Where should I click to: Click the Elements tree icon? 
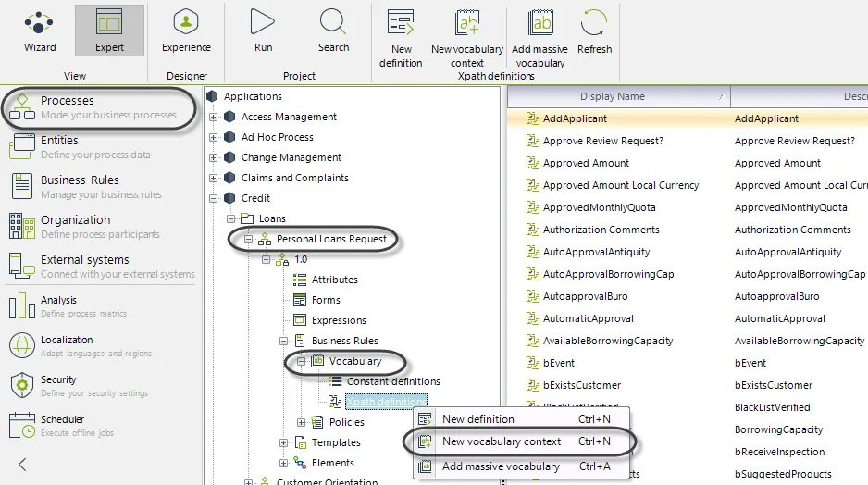coord(300,462)
